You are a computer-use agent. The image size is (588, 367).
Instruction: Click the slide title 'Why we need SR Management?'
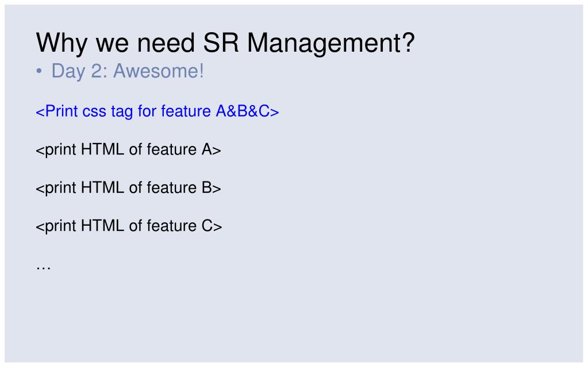(225, 43)
